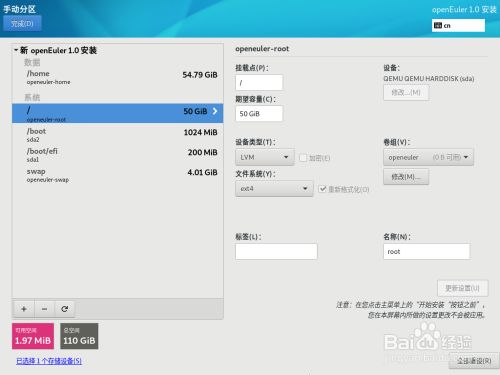Click the openeuler-root heading text
Image resolution: width=500 pixels, height=375 pixels.
click(x=262, y=49)
